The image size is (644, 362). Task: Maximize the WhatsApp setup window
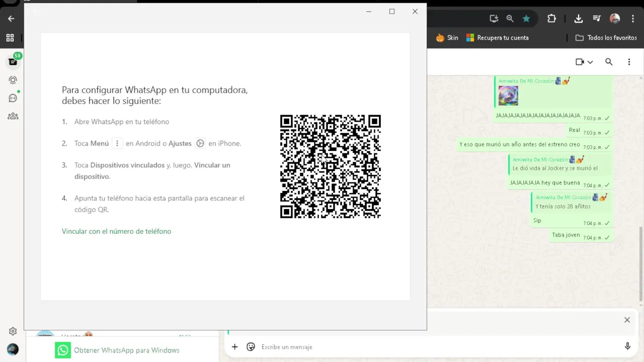pos(392,12)
